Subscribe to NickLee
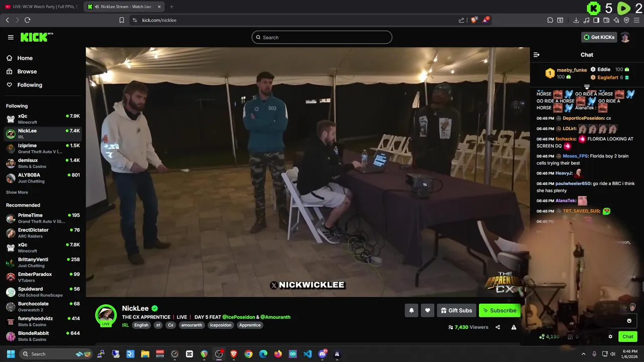The width and height of the screenshot is (644, 362). (499, 311)
